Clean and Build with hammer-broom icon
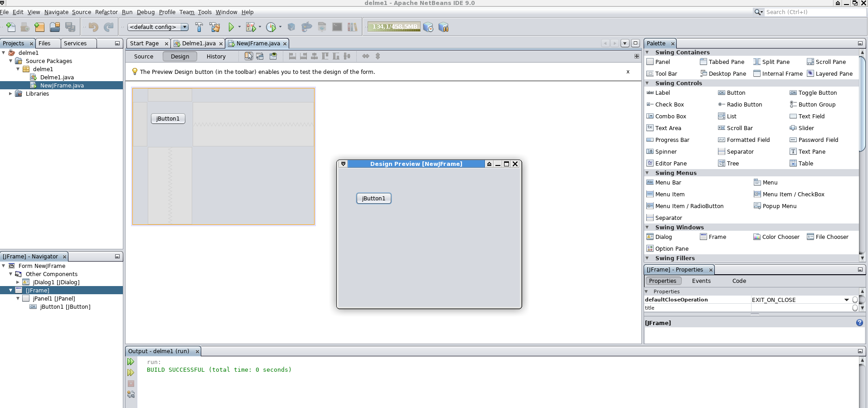Viewport: 868px width, 408px height. pos(215,27)
